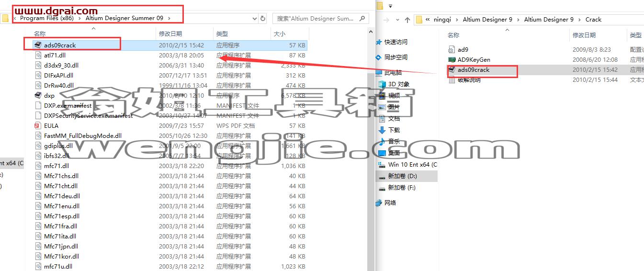Expand chevron after ningqi breadcrumb

tap(458, 20)
